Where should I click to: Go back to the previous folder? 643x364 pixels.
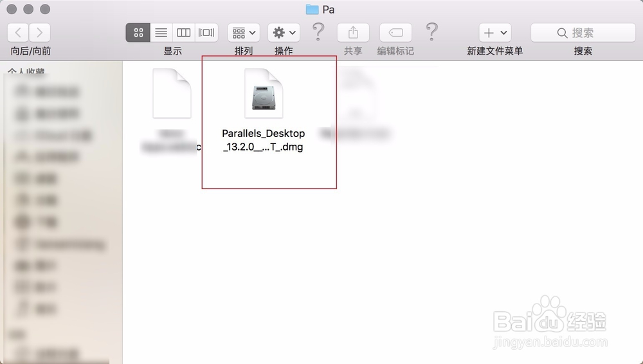point(18,32)
